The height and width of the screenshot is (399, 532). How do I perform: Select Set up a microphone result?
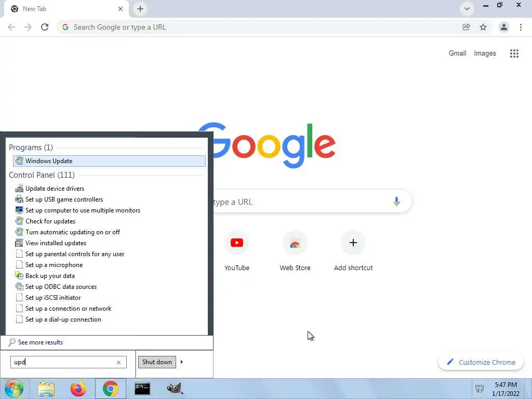[54, 264]
